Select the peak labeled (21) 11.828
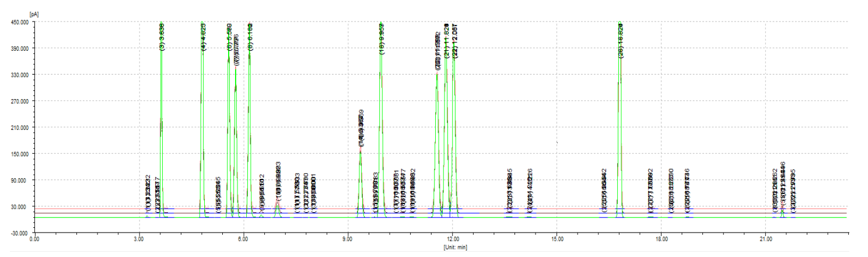Image resolution: width=868 pixels, height=257 pixels. point(446,40)
